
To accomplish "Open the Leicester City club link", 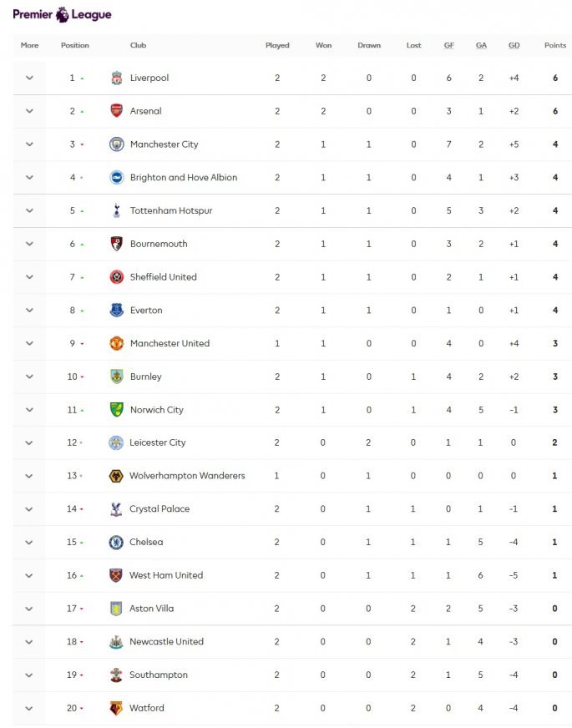I will click(157, 442).
